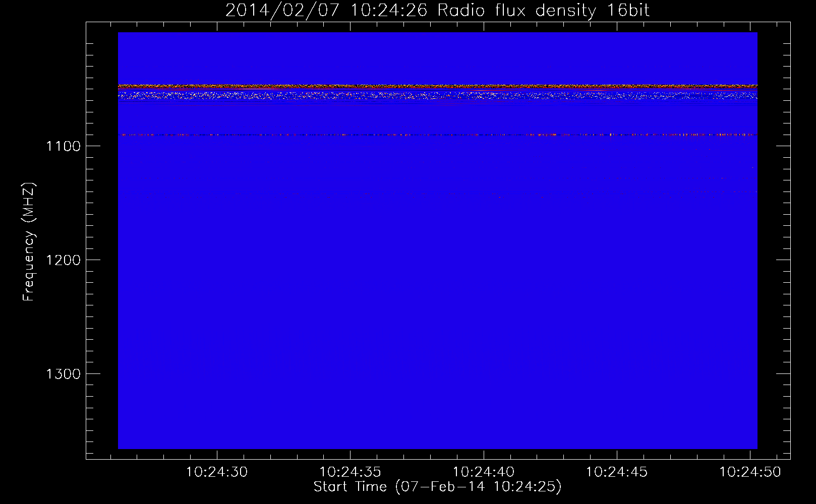Click the plot title 'Radio flux density 16bit'
Screen dimensions: 816x504
543,11
